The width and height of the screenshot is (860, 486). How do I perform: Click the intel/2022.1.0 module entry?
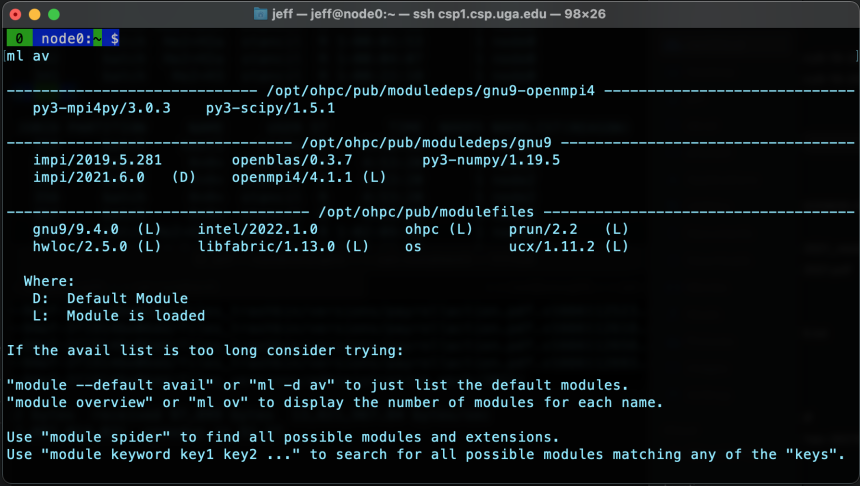tap(258, 229)
